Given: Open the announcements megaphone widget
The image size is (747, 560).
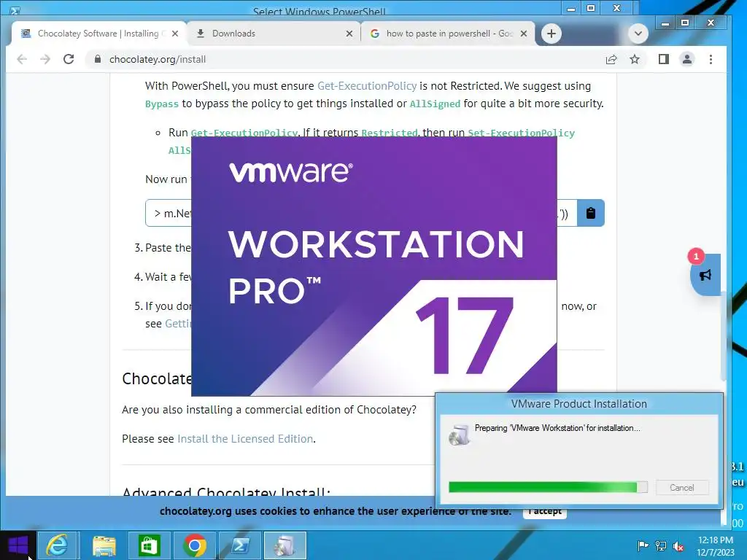Looking at the screenshot, I should coord(705,275).
